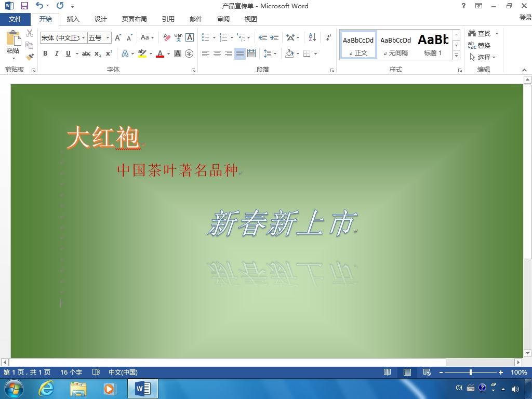Image resolution: width=532 pixels, height=399 pixels.
Task: Click the Center alignment icon
Action: coord(217,54)
